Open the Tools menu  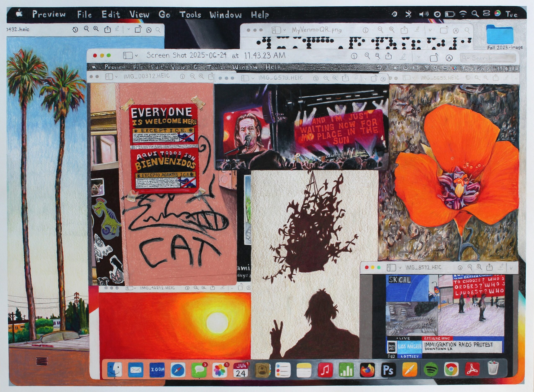[190, 14]
